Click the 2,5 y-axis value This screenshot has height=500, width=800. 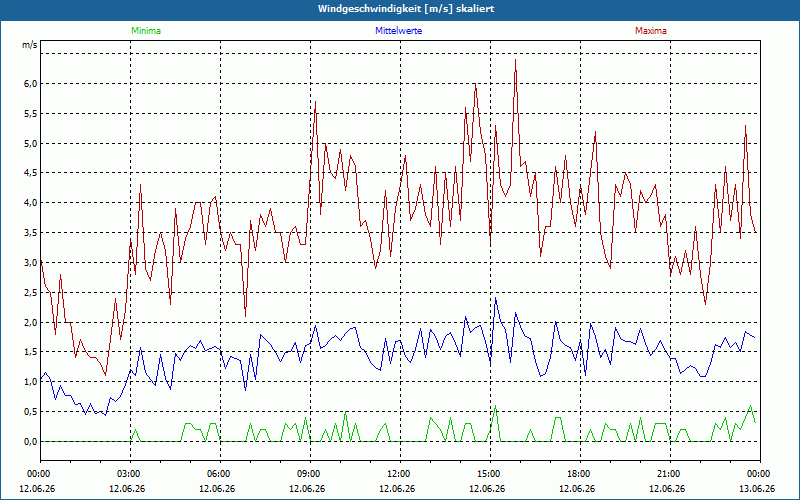pyautogui.click(x=30, y=292)
